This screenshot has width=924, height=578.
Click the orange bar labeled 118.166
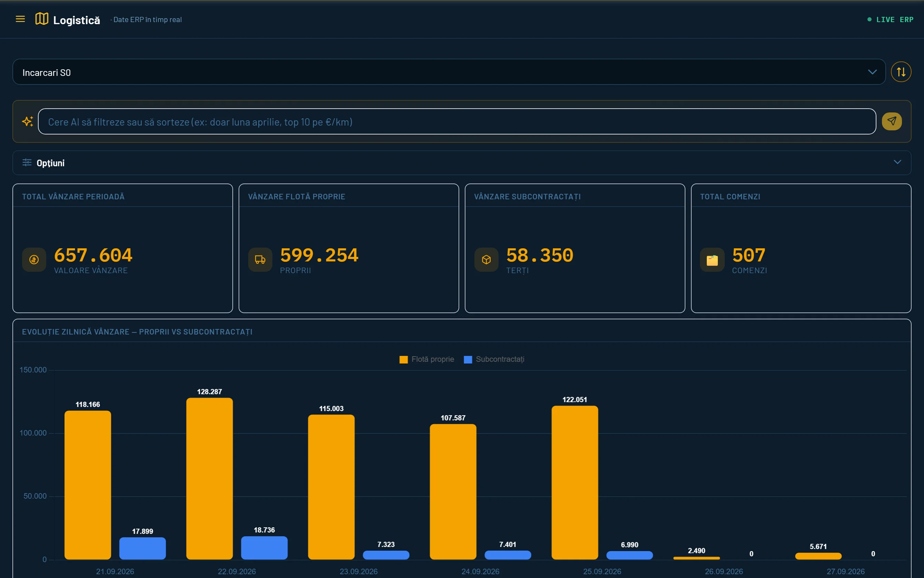coord(88,485)
